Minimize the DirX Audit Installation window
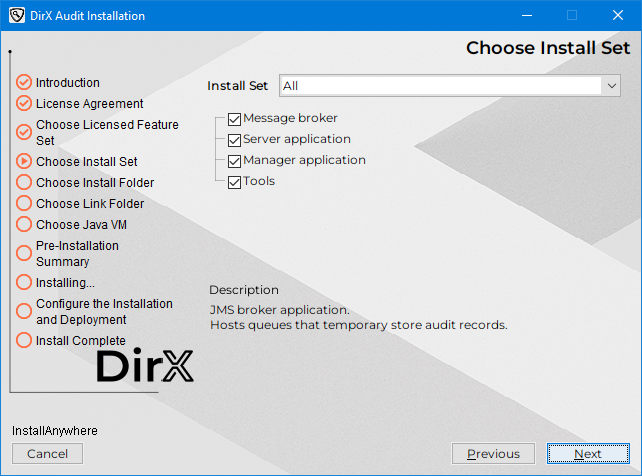 coord(526,16)
